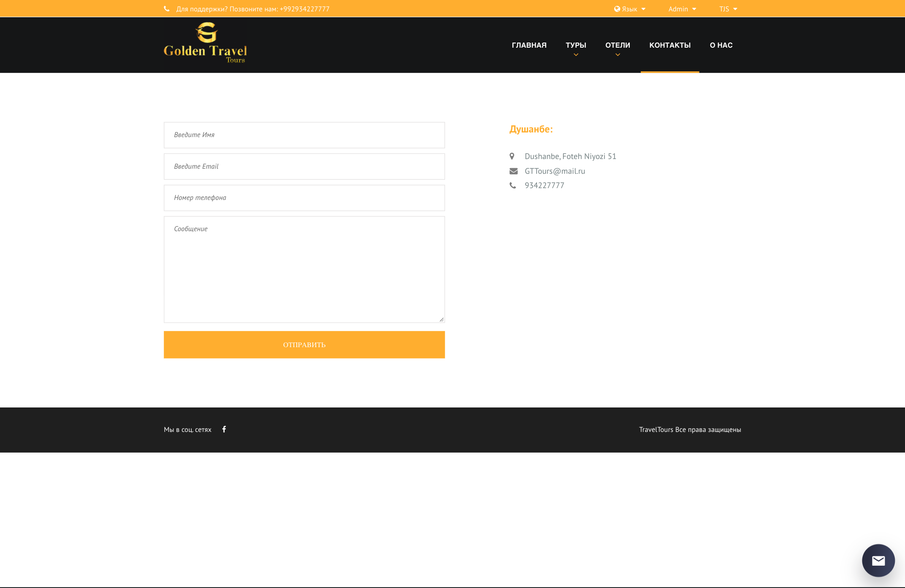905x588 pixels.
Task: Submit the form with ОТПРАВИТЬ button
Action: pos(304,345)
